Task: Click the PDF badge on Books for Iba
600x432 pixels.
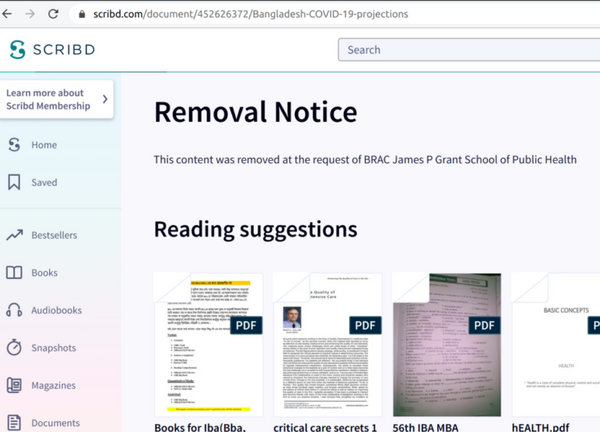Action: pos(246,325)
